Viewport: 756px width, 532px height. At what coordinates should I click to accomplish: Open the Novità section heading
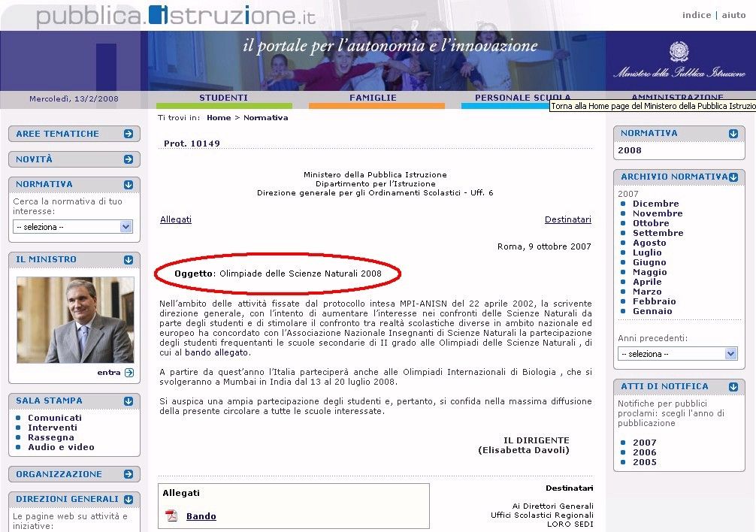[x=35, y=159]
